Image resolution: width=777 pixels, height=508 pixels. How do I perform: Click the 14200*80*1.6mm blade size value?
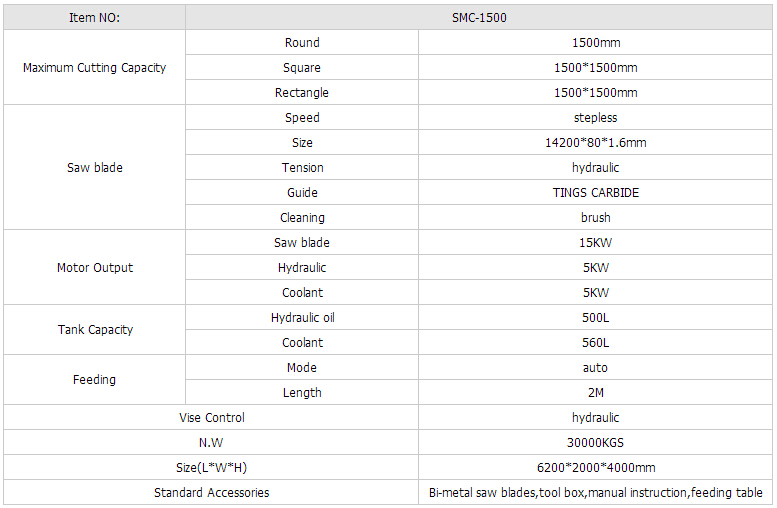(x=595, y=143)
